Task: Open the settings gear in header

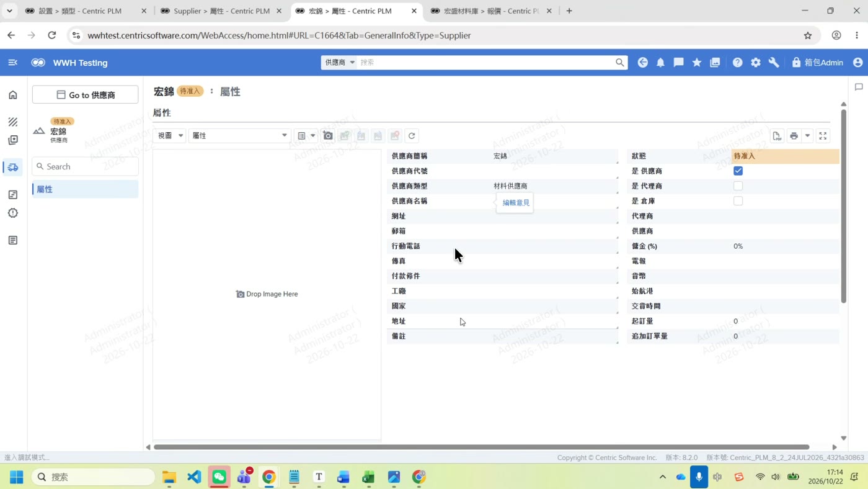Action: (x=755, y=63)
